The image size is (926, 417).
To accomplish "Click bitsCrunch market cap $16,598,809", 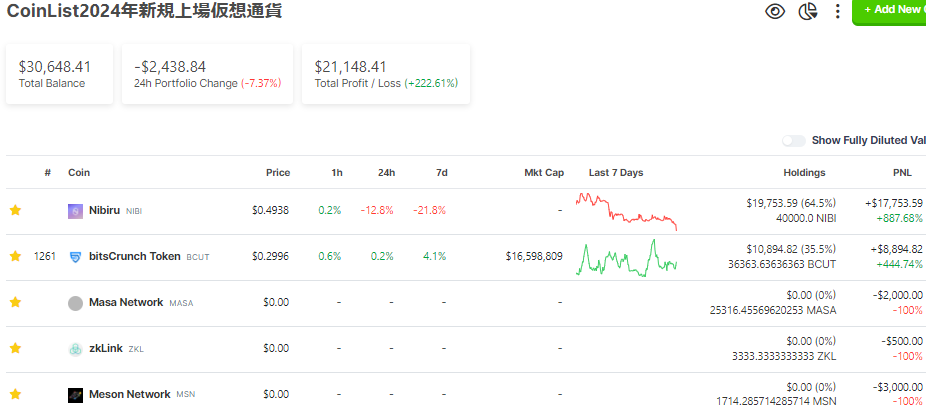I will point(534,256).
